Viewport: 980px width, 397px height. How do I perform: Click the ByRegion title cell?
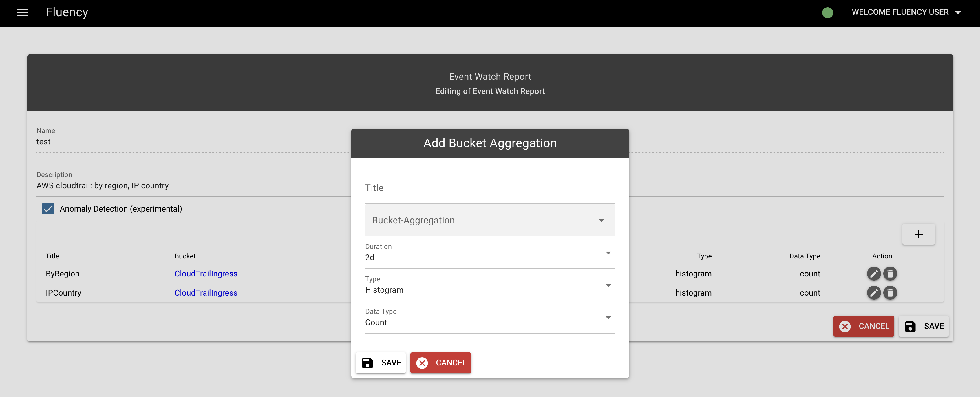click(x=63, y=274)
